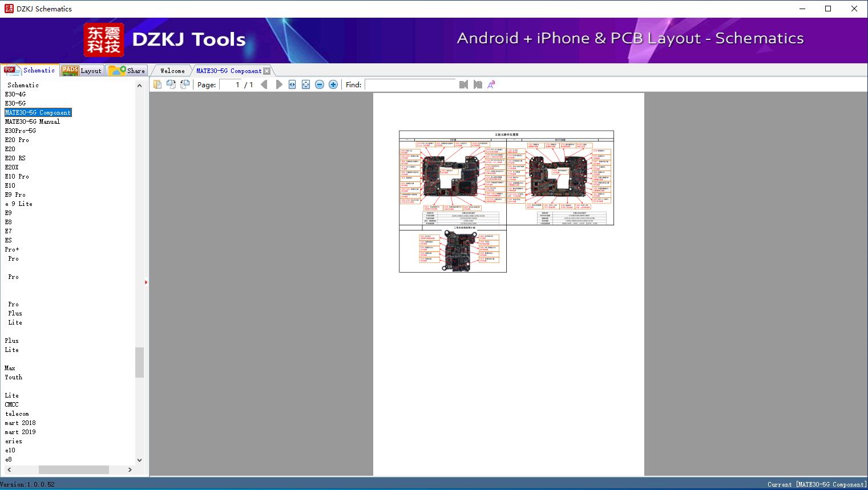This screenshot has width=868, height=490.
Task: Open E30-5G in the model list
Action: click(15, 103)
